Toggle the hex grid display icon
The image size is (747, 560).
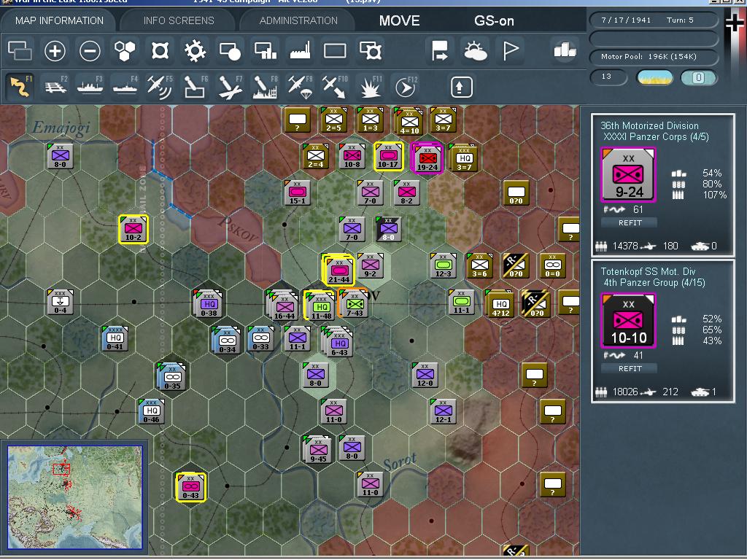point(124,50)
